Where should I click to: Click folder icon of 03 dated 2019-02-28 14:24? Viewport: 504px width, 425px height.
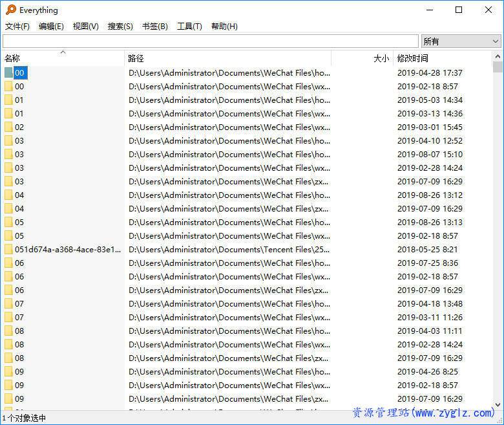8,168
